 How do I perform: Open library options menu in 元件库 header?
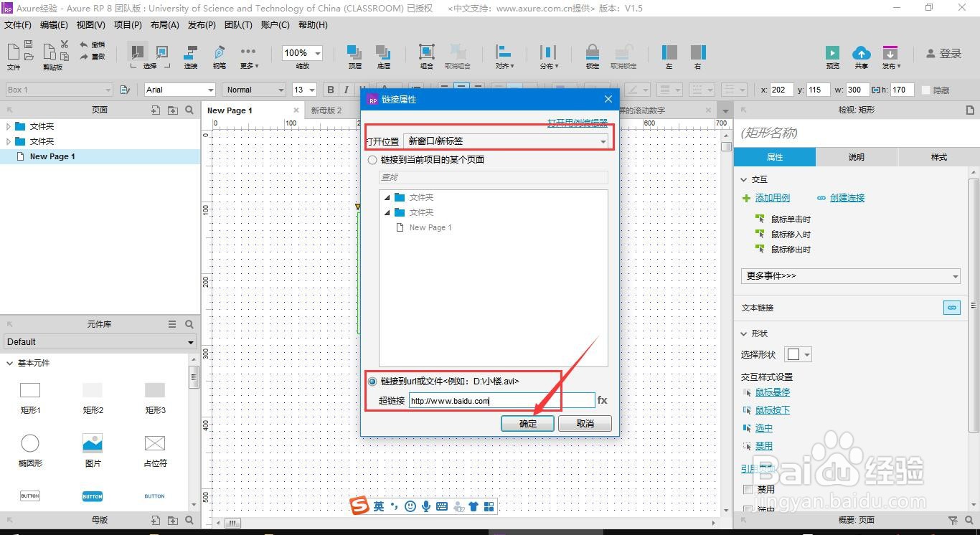click(x=172, y=324)
